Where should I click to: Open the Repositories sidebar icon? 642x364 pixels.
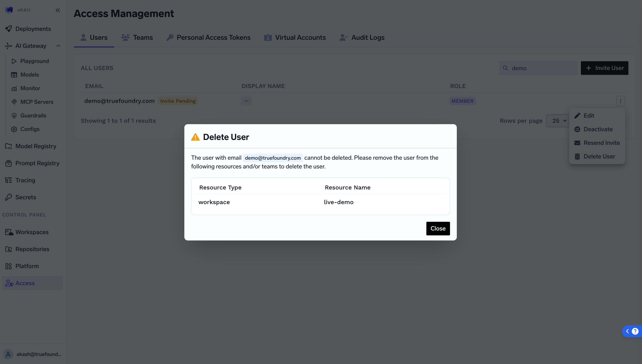(9, 249)
